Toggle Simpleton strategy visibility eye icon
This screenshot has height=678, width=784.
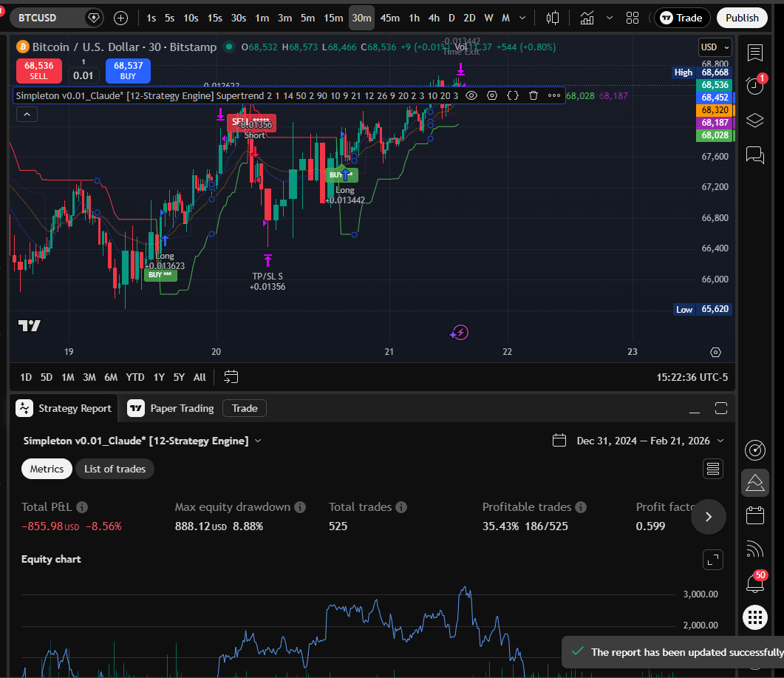click(471, 95)
